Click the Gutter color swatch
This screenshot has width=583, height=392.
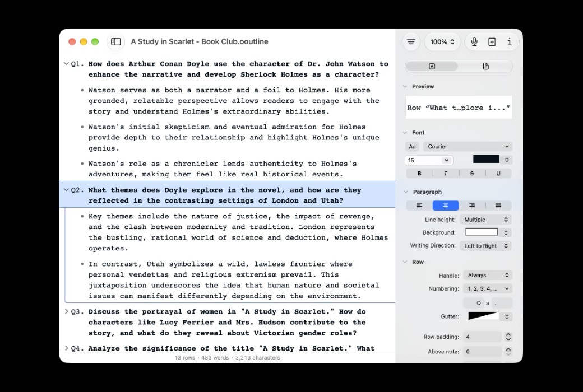(483, 316)
